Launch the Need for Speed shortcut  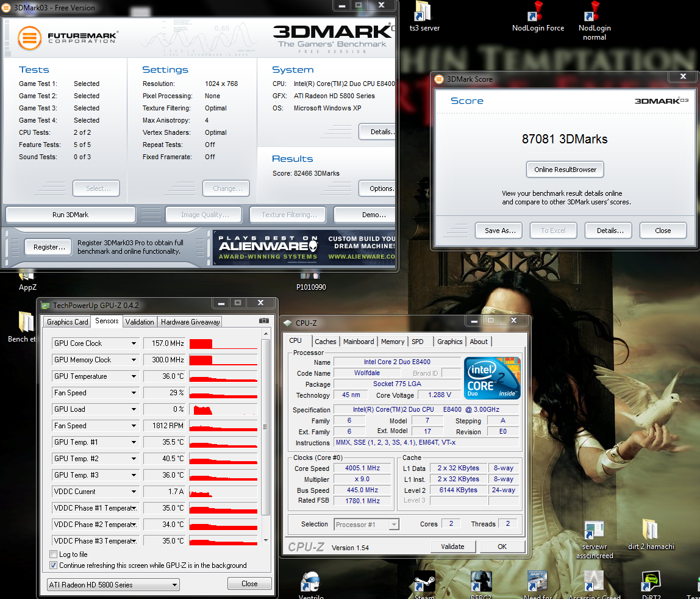(538, 586)
